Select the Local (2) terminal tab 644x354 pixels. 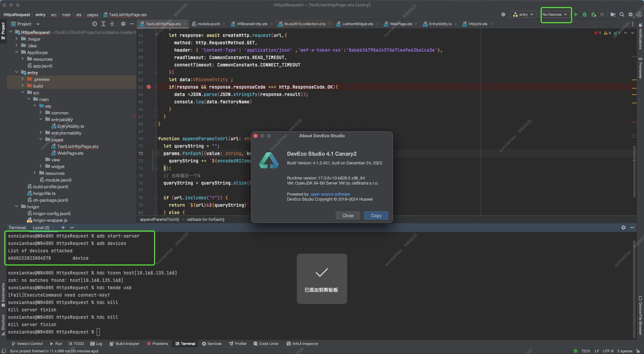41,227
